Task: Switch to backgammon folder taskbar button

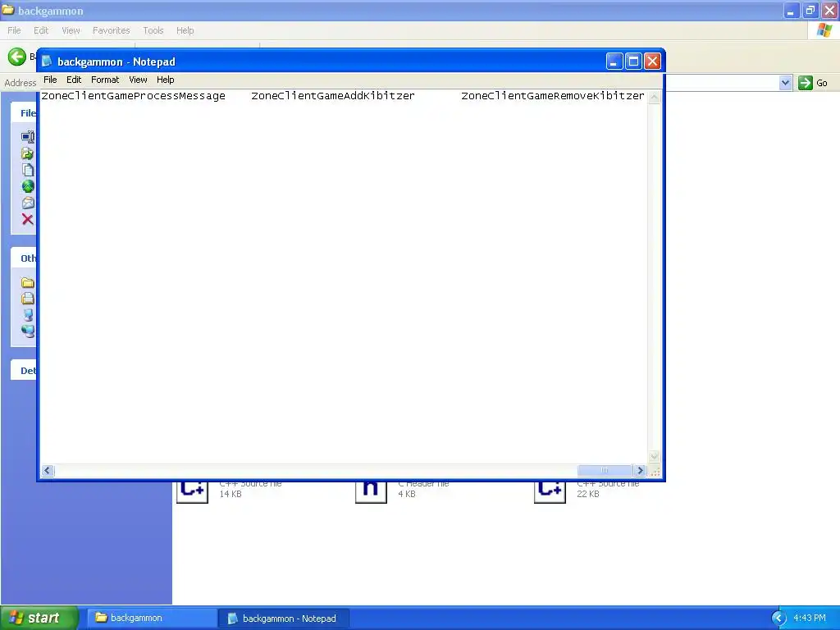Action: click(153, 619)
